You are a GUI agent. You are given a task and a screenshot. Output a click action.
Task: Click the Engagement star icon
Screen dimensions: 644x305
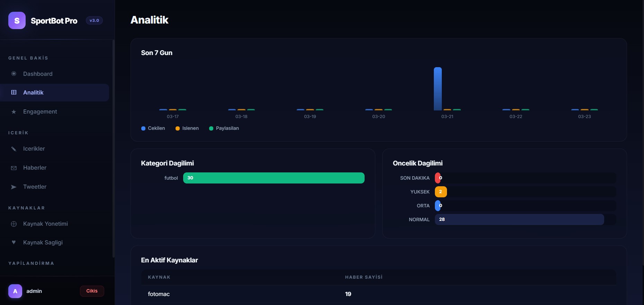coord(14,111)
